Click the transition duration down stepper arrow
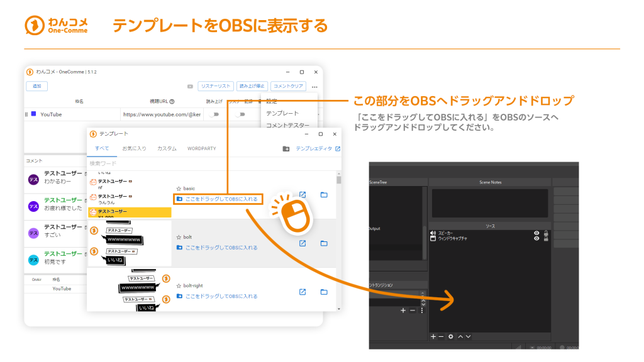Image resolution: width=644 pixels, height=362 pixels. click(423, 305)
